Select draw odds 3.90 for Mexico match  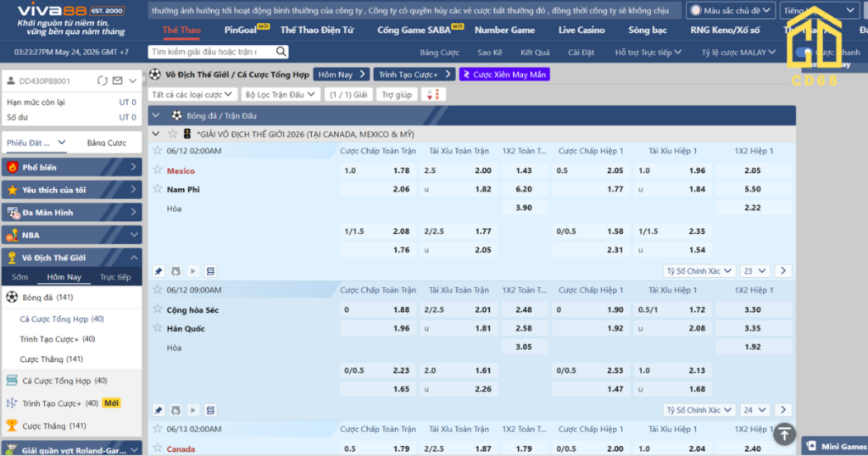[524, 208]
